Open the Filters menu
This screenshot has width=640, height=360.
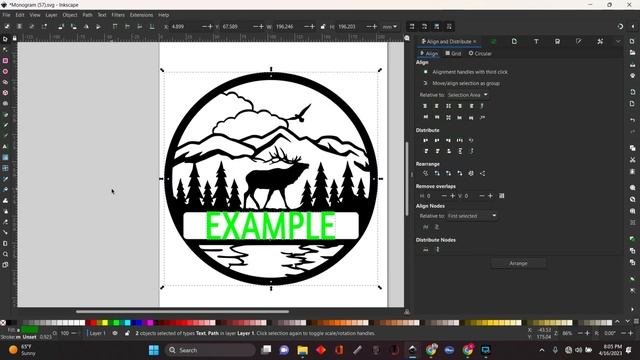pos(118,15)
